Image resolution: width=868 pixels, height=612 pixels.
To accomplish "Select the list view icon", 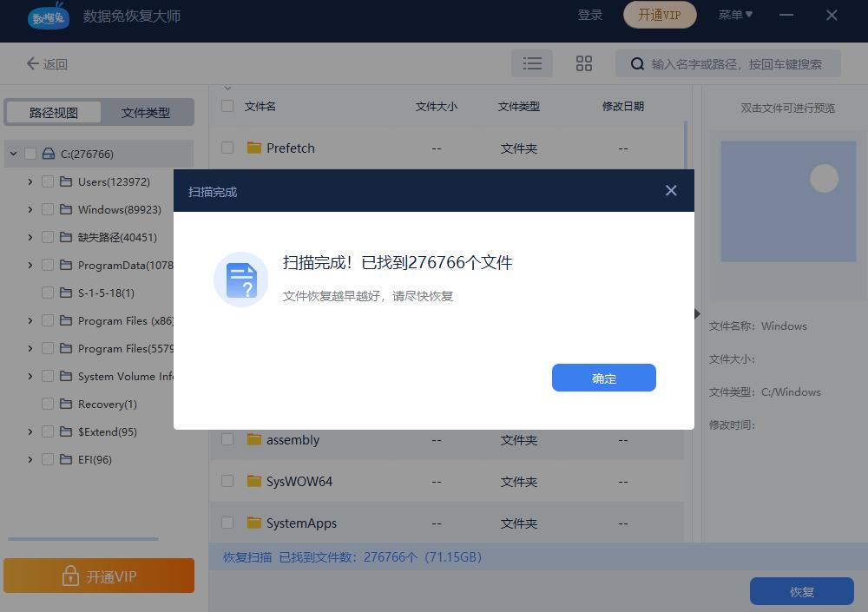I will [x=532, y=63].
